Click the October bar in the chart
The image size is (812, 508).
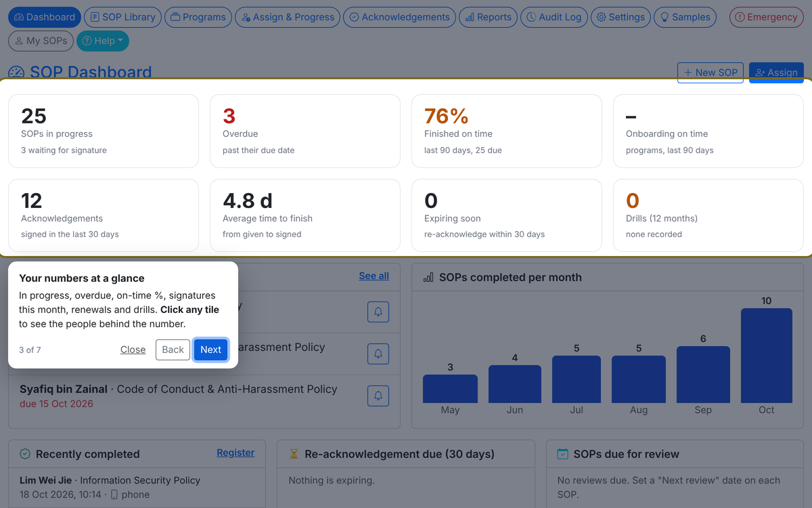(x=767, y=356)
